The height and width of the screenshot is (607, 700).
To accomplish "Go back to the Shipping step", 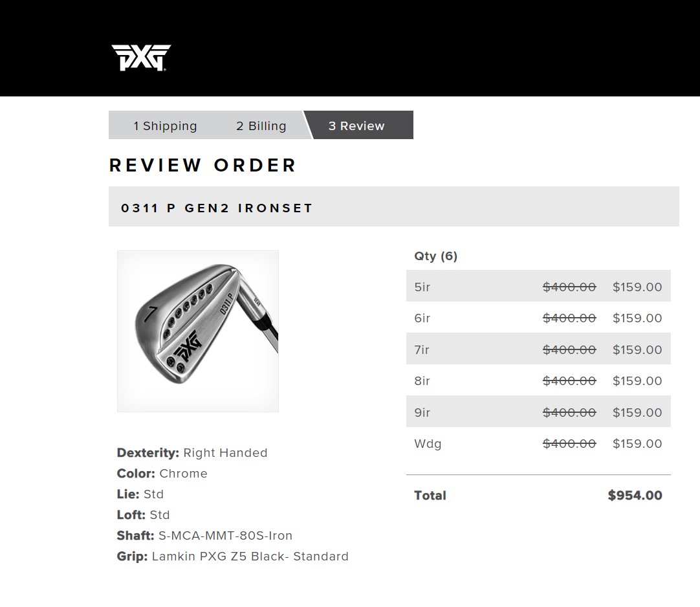I will (165, 126).
